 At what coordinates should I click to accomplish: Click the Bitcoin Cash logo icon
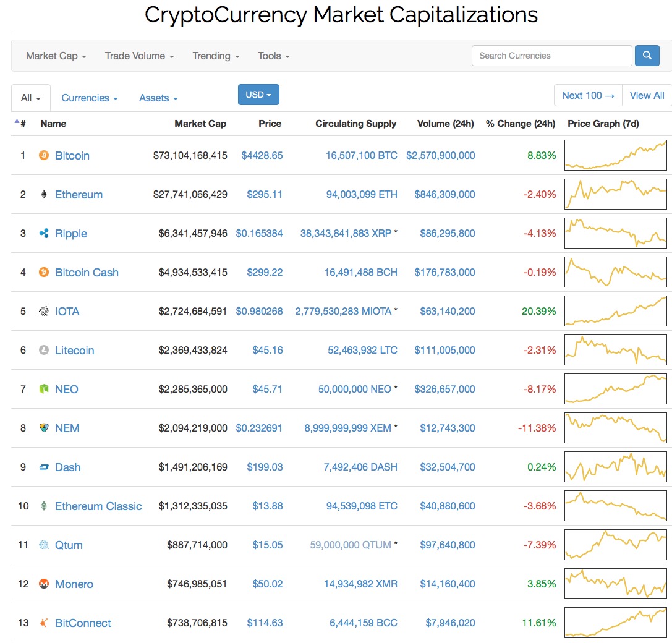click(44, 272)
